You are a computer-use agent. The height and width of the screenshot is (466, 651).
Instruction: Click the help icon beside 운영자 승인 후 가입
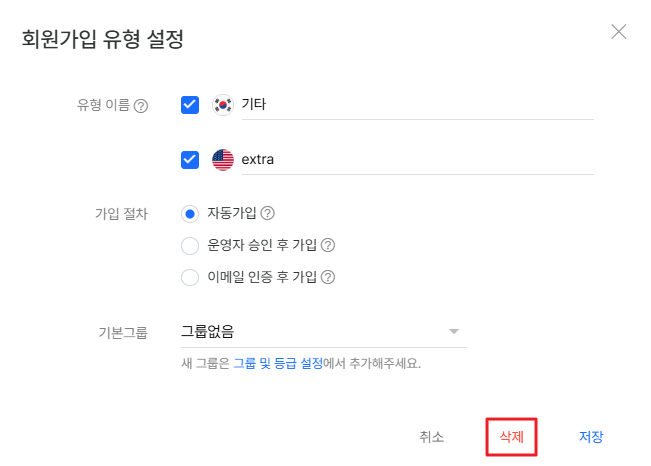click(328, 245)
